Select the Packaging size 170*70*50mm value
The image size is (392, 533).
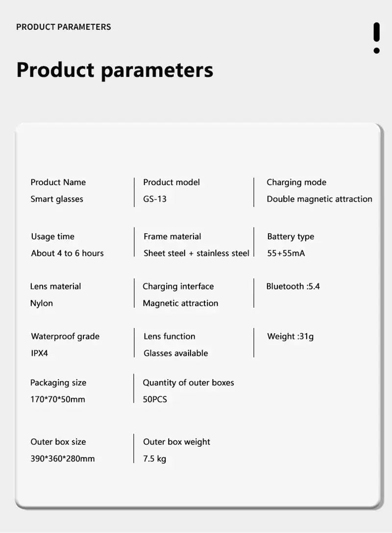pos(58,399)
